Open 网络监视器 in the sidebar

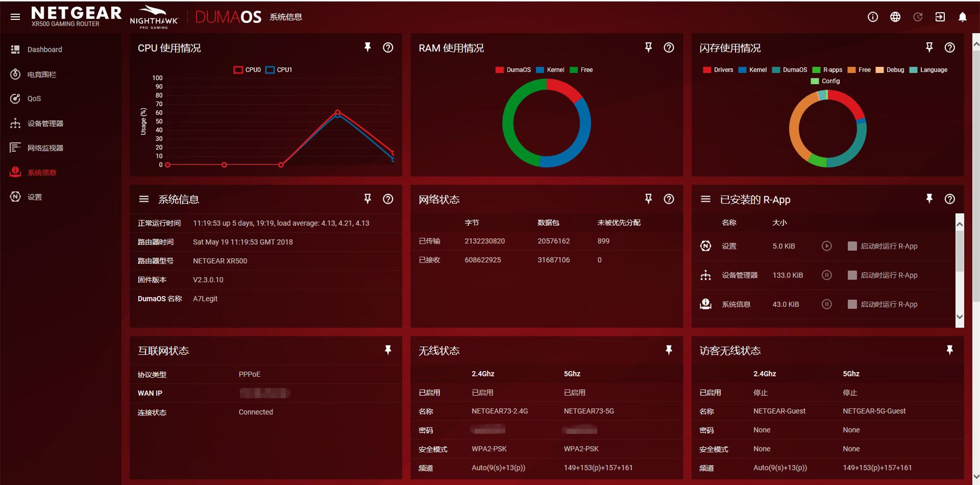pos(45,148)
